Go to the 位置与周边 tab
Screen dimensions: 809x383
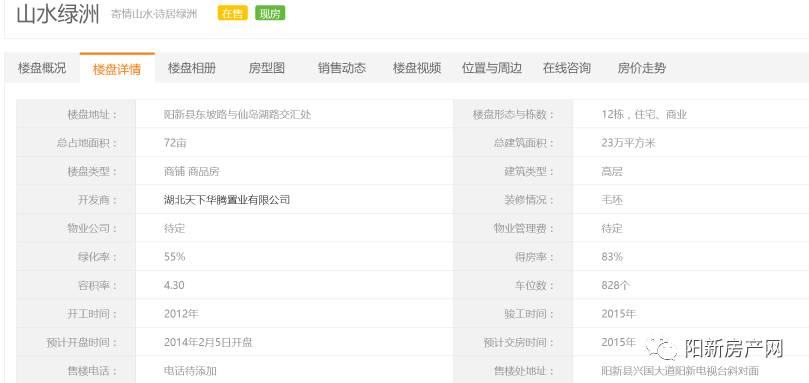(x=492, y=68)
